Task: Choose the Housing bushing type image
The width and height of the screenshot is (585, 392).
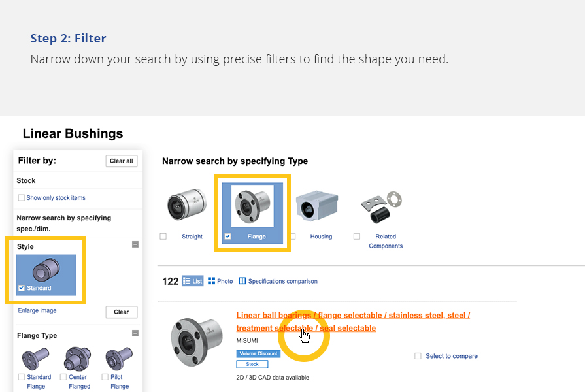Action: [316, 207]
